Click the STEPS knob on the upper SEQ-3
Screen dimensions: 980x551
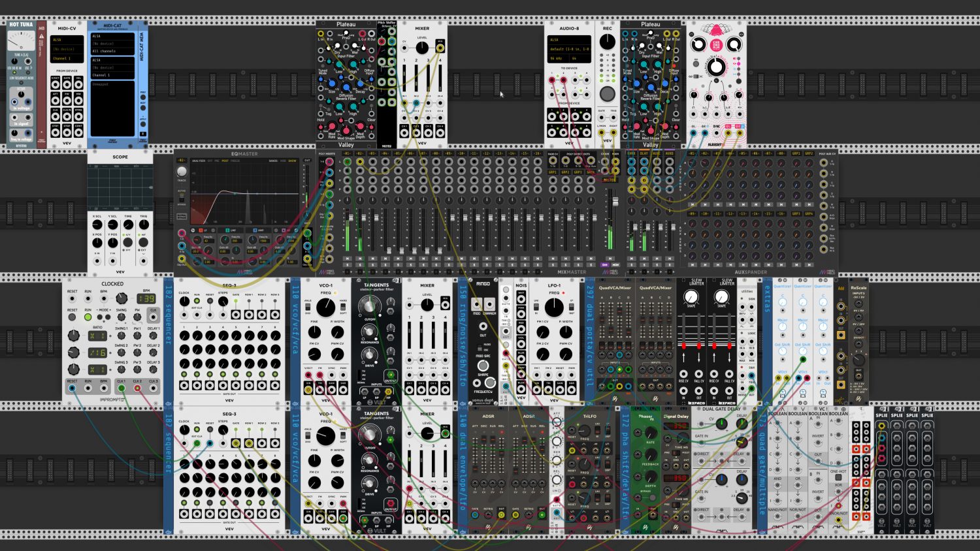(x=223, y=302)
